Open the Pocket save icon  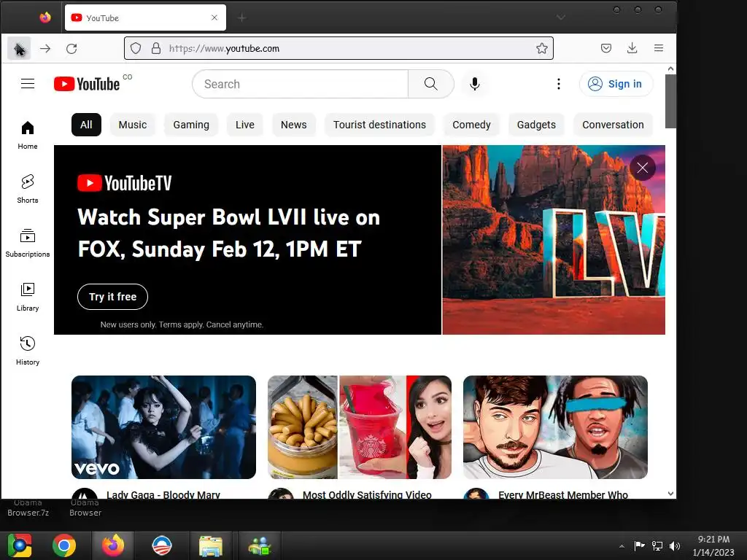(606, 48)
